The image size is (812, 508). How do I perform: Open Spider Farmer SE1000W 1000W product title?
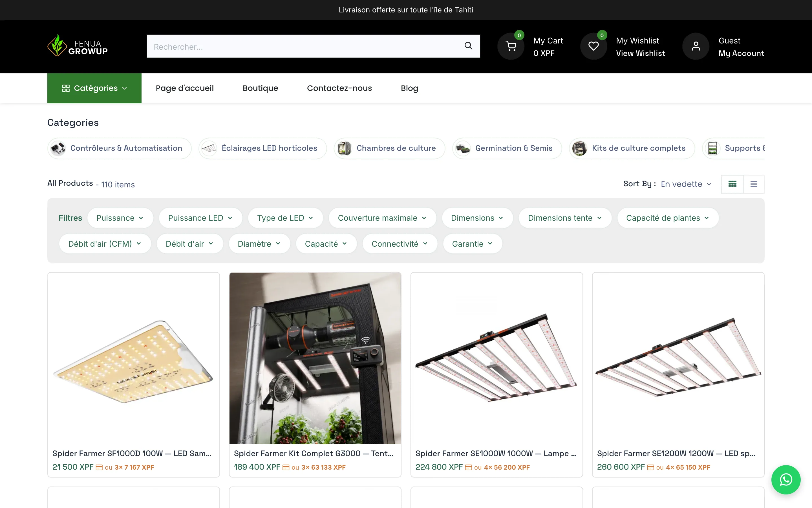tap(496, 453)
